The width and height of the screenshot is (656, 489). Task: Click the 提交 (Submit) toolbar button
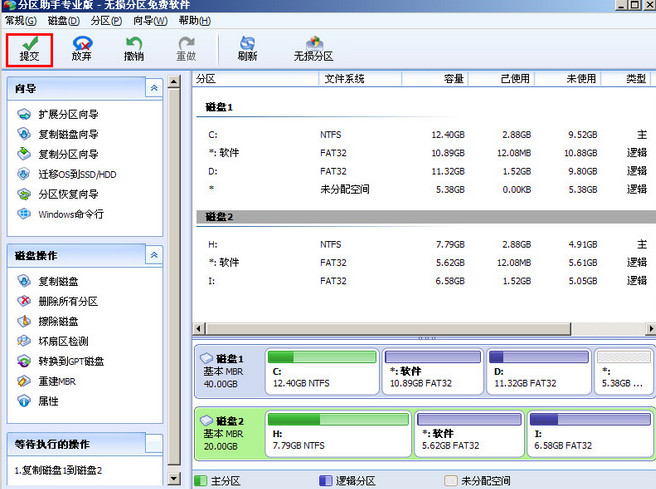(x=29, y=50)
